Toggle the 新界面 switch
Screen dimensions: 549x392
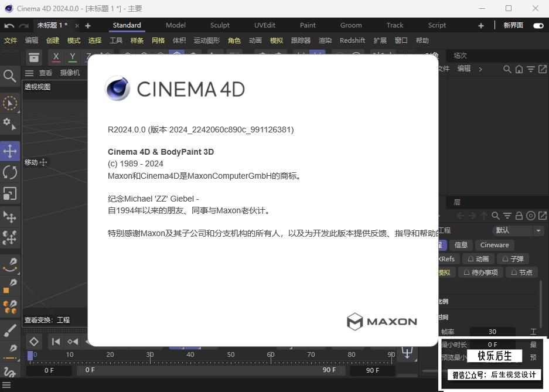pyautogui.click(x=538, y=26)
